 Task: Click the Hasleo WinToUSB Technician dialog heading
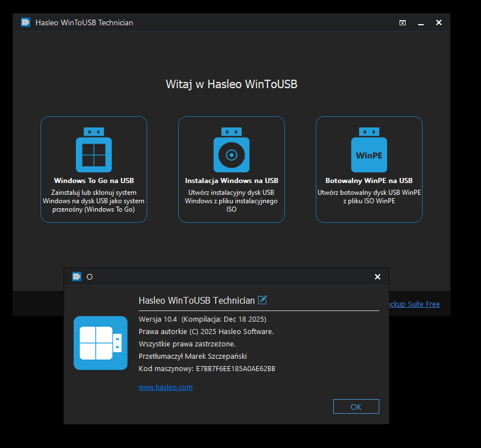[197, 300]
